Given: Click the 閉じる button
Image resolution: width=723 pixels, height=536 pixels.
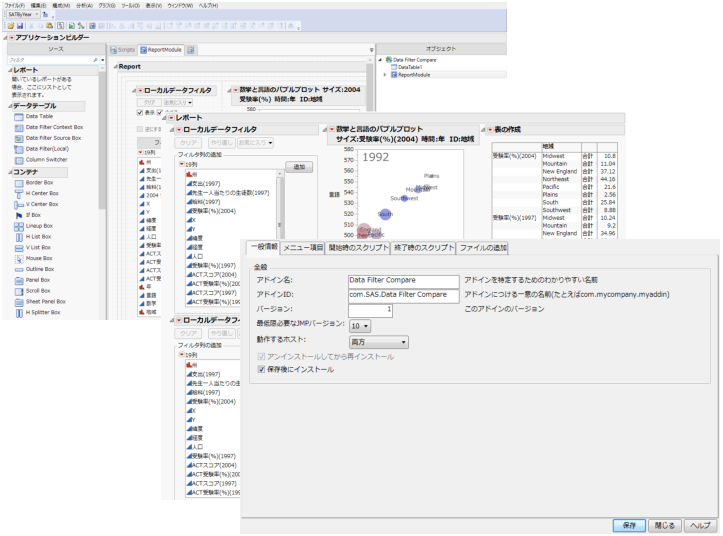Looking at the screenshot, I should tap(664, 525).
